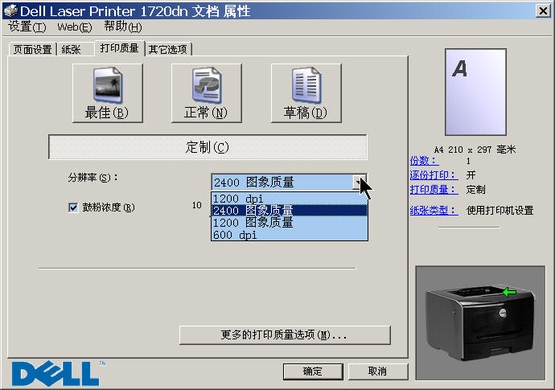Click the 定制(C) custom quality button
Screen dimensions: 555x390
pos(208,147)
